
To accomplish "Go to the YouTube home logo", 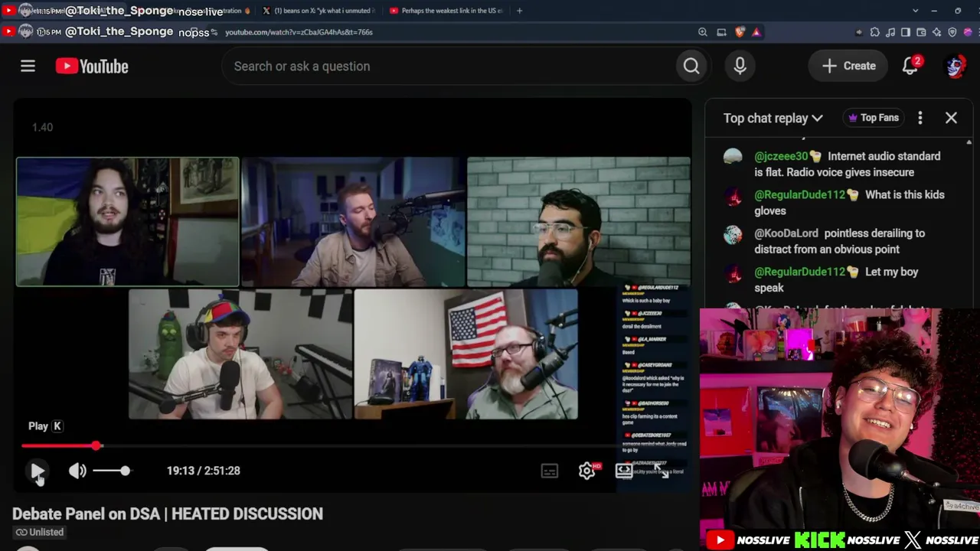I will click(x=92, y=67).
